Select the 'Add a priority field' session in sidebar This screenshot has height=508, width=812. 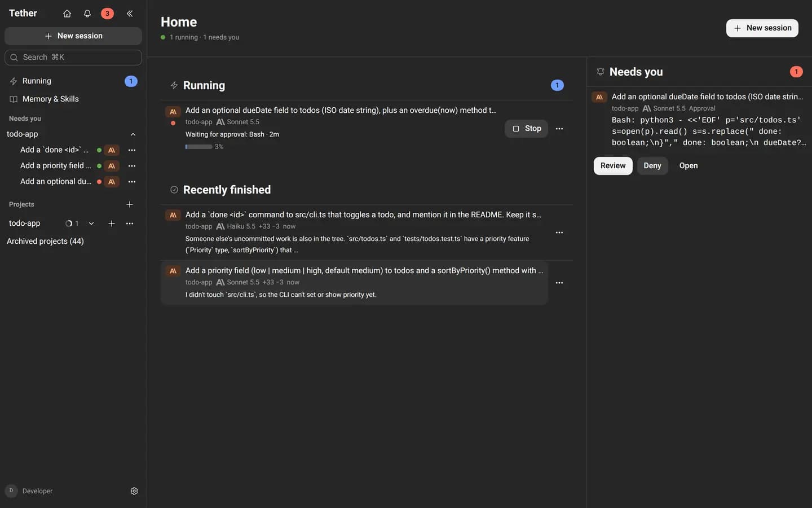pos(55,166)
